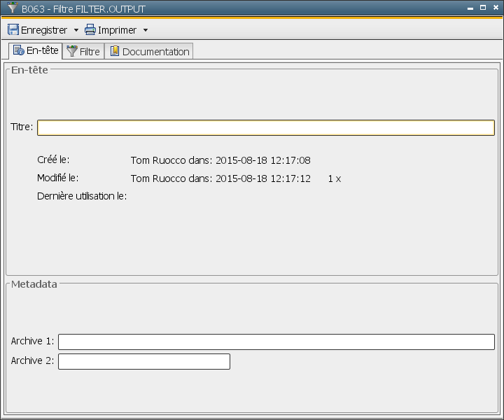Switch to the En-tête tab
Viewport: 504px width, 420px height.
click(x=36, y=51)
